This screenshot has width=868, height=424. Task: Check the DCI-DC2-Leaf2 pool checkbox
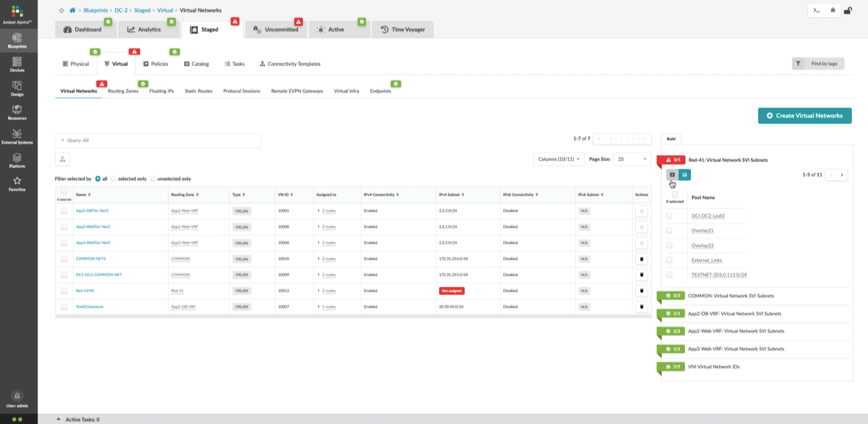click(x=669, y=216)
